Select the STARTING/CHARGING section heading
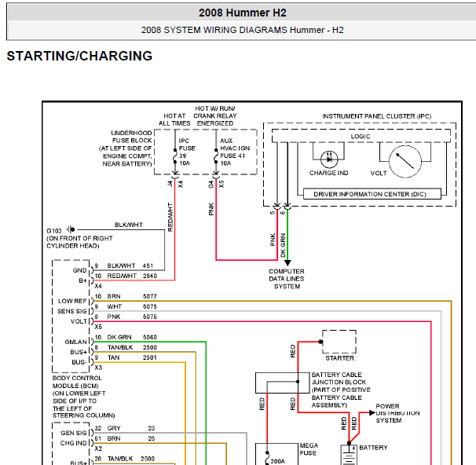This screenshot has width=476, height=465. [79, 56]
